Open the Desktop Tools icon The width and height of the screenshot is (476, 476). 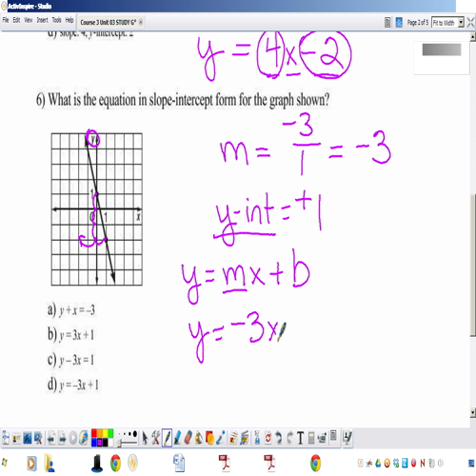click(x=38, y=438)
